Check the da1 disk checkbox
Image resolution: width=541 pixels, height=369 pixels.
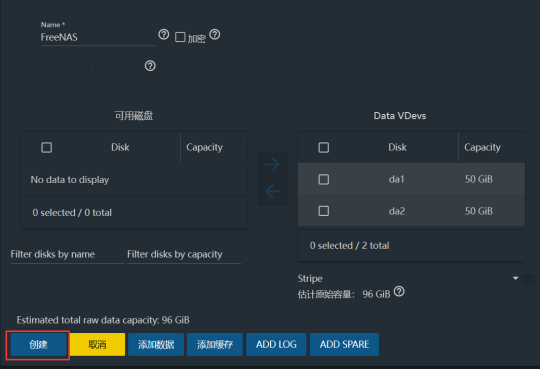tap(323, 179)
